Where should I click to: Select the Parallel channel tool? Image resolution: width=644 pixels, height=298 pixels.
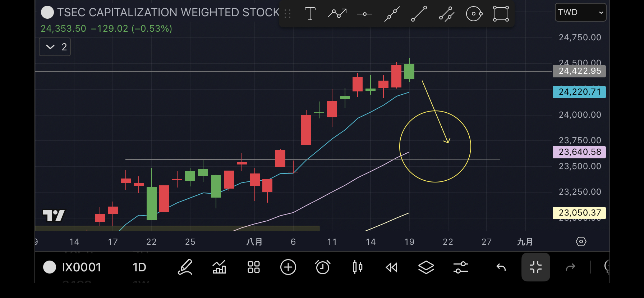[446, 14]
